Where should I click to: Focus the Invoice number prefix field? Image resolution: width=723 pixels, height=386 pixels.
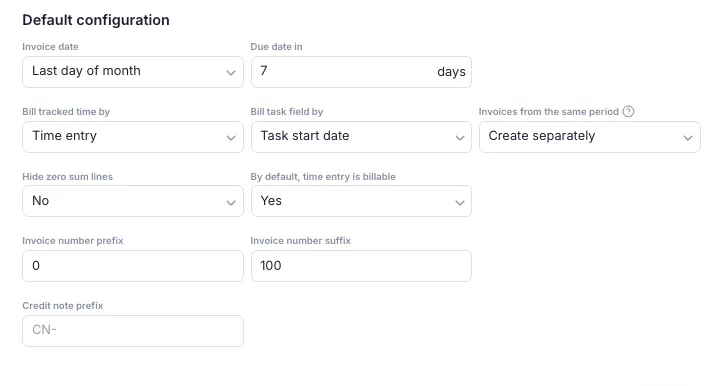(x=133, y=266)
